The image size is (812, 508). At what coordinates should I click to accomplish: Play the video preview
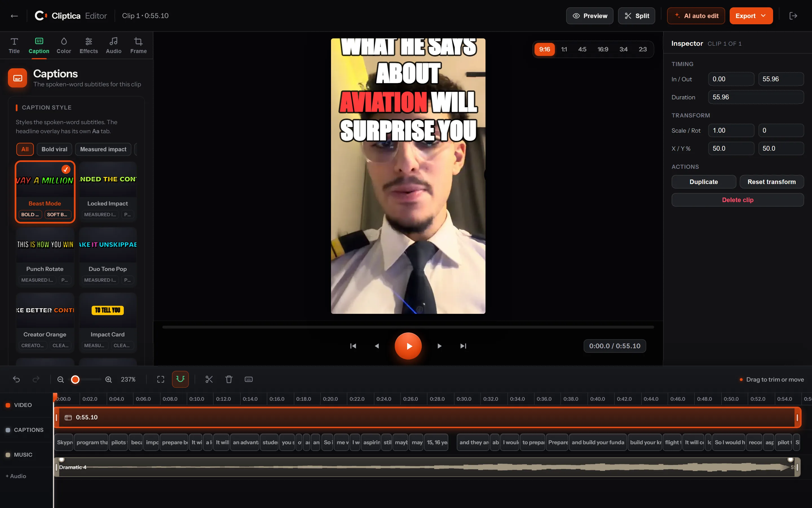[408, 346]
